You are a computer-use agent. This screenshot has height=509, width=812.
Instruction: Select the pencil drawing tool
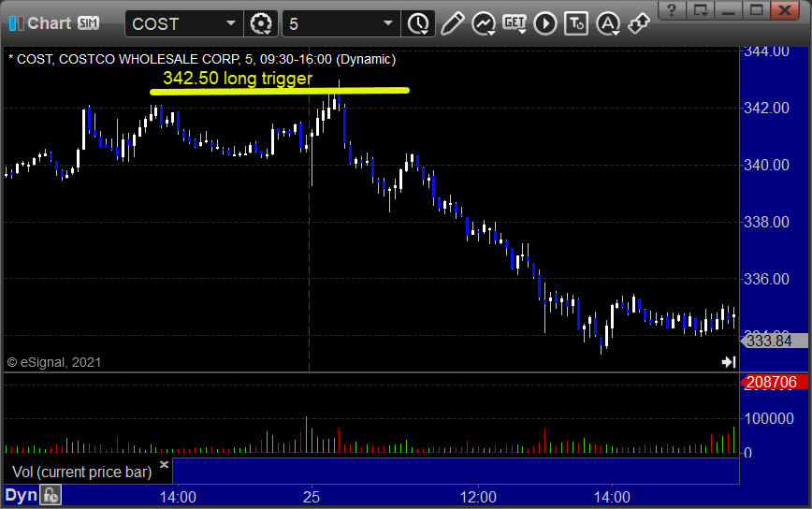point(452,23)
